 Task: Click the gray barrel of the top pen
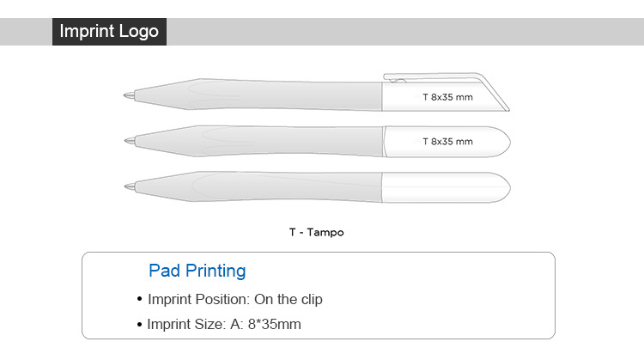click(x=258, y=95)
